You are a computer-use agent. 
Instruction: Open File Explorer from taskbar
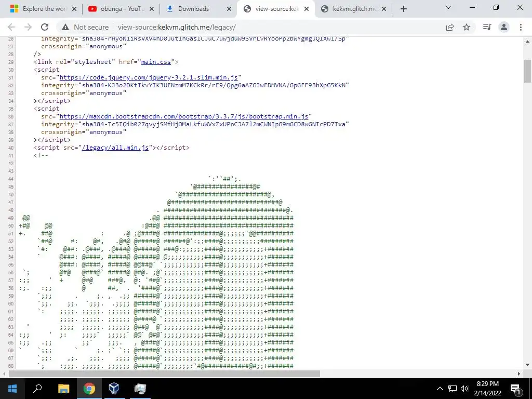click(63, 389)
